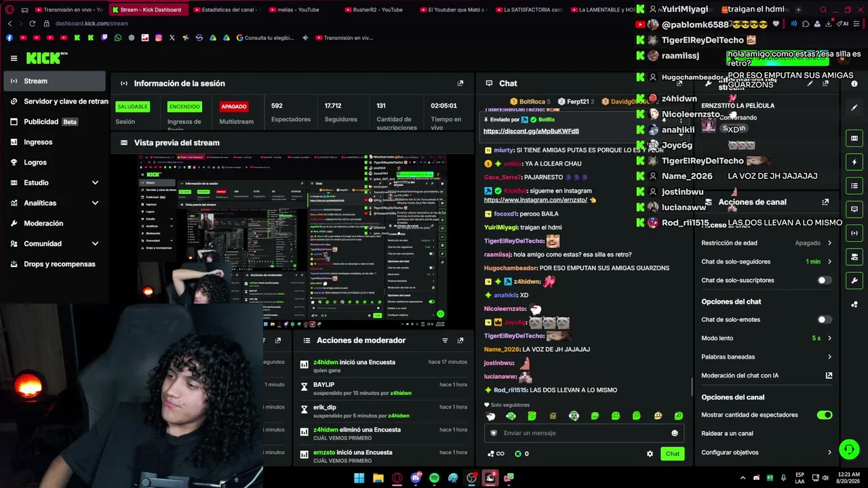This screenshot has width=868, height=488.
Task: Open Drops y recompensas in sidebar
Action: [53, 264]
